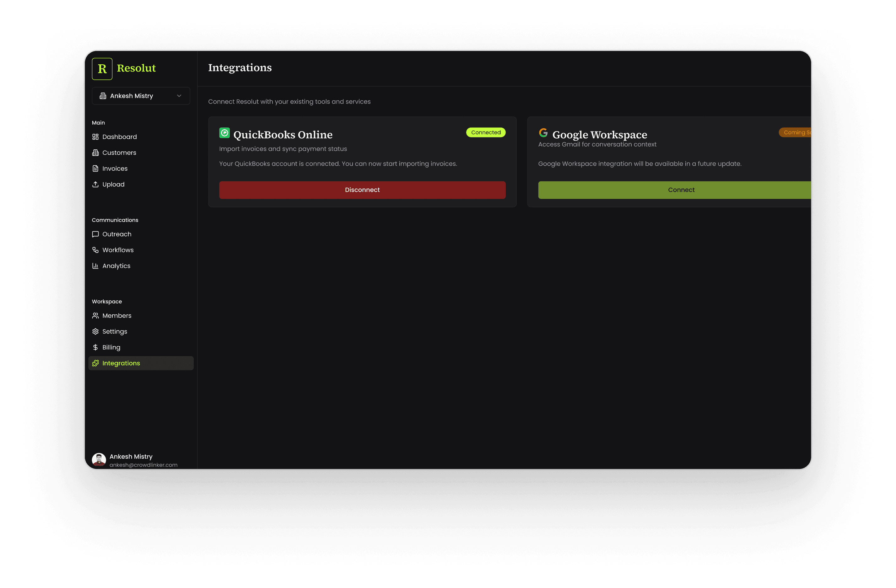The image size is (896, 588).
Task: Click the QuickBooks Online logo icon
Action: 224,133
